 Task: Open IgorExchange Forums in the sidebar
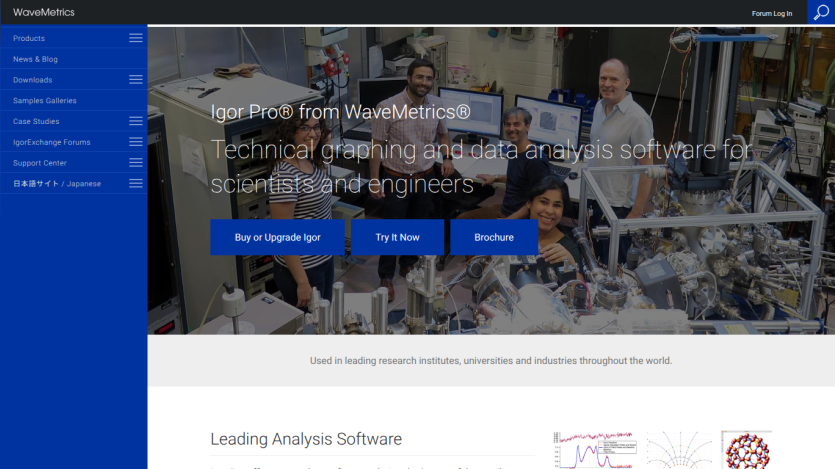(52, 142)
